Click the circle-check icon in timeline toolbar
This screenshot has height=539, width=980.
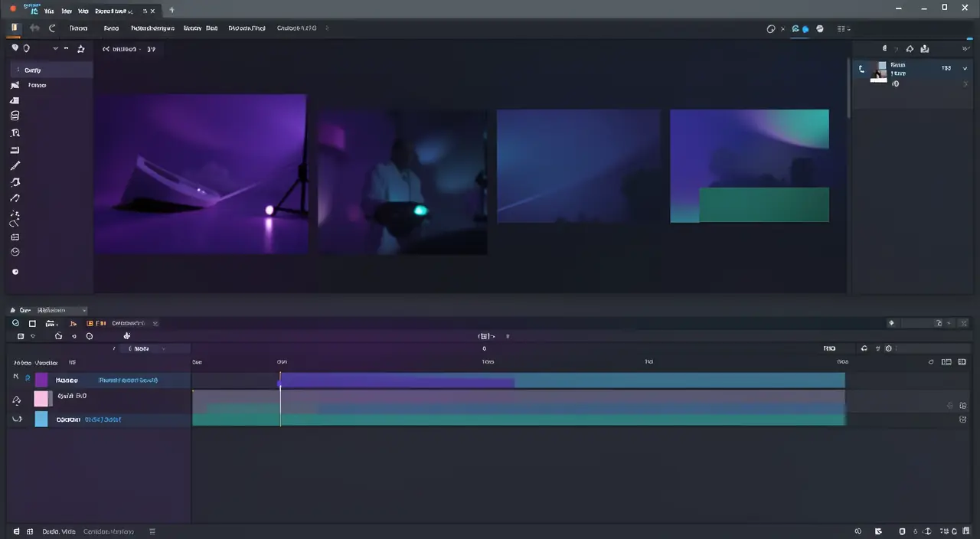(x=16, y=323)
